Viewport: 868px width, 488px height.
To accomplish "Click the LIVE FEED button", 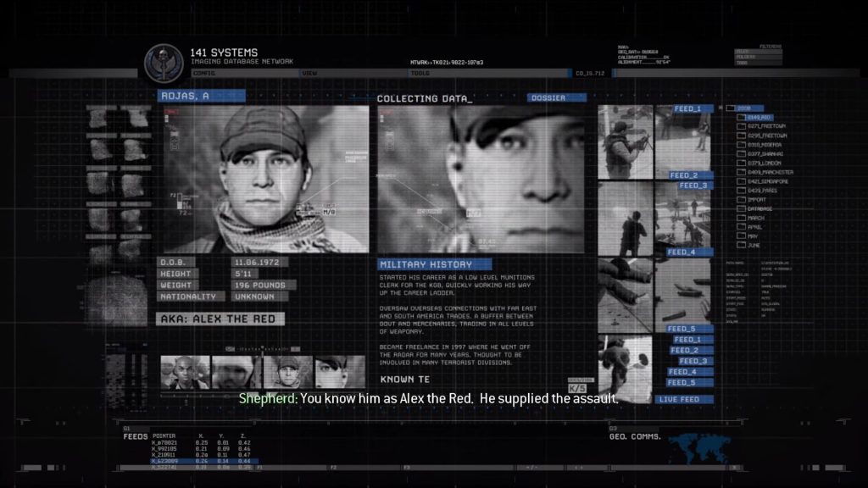I will [684, 400].
